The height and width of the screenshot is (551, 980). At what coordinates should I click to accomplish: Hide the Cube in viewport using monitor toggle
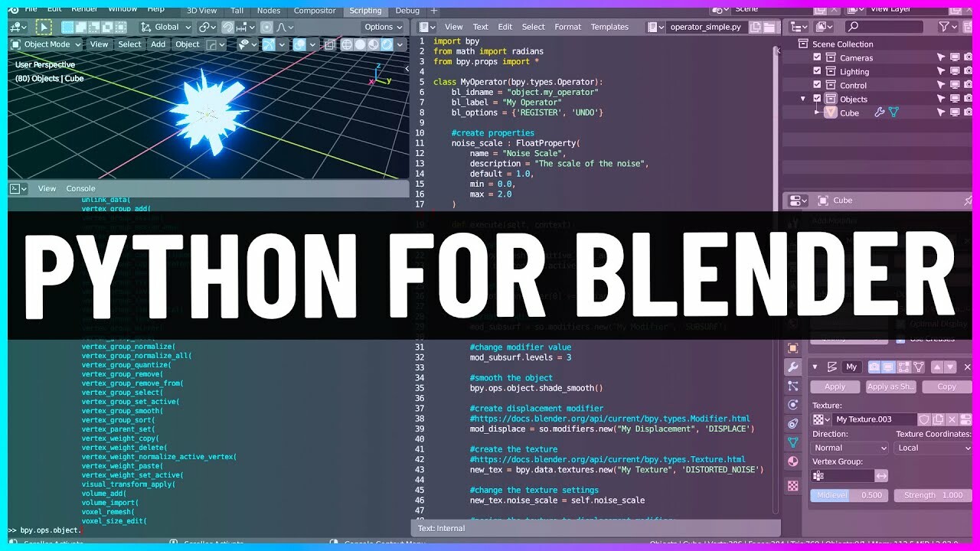955,112
